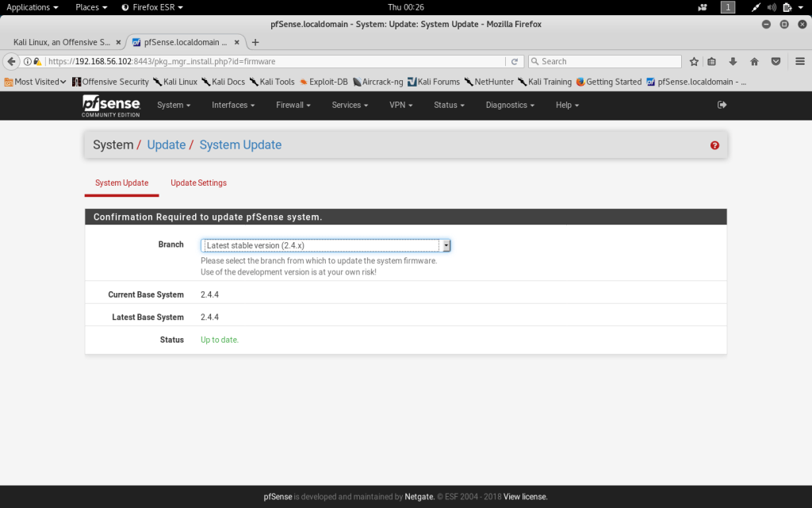Switch to the Kali Linux browser tab
This screenshot has width=812, height=508.
click(x=63, y=42)
